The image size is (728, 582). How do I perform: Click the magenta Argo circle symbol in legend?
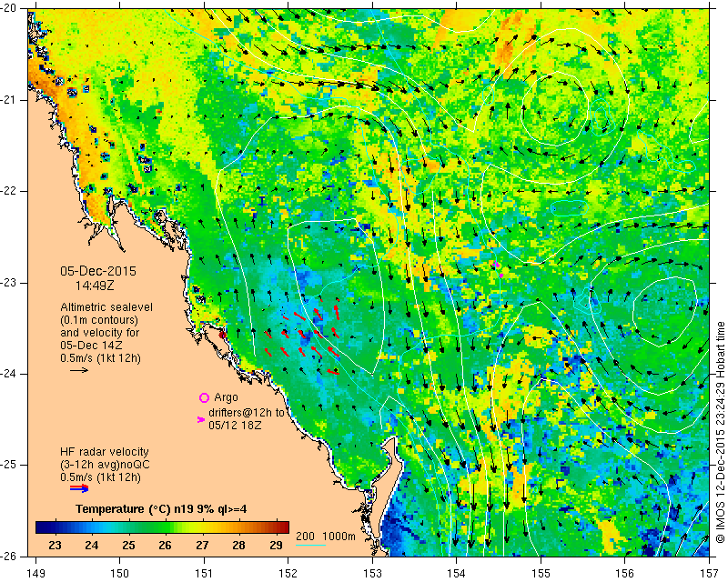click(204, 397)
